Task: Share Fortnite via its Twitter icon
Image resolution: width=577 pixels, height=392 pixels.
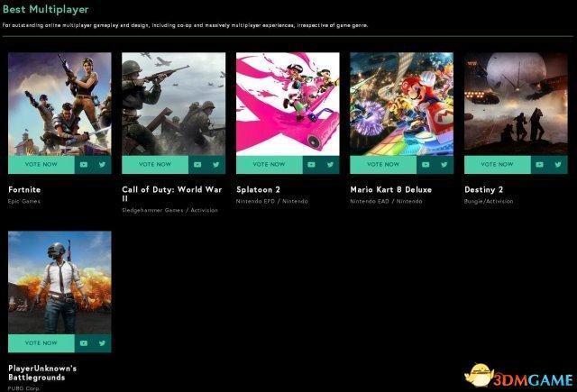Action: point(102,164)
